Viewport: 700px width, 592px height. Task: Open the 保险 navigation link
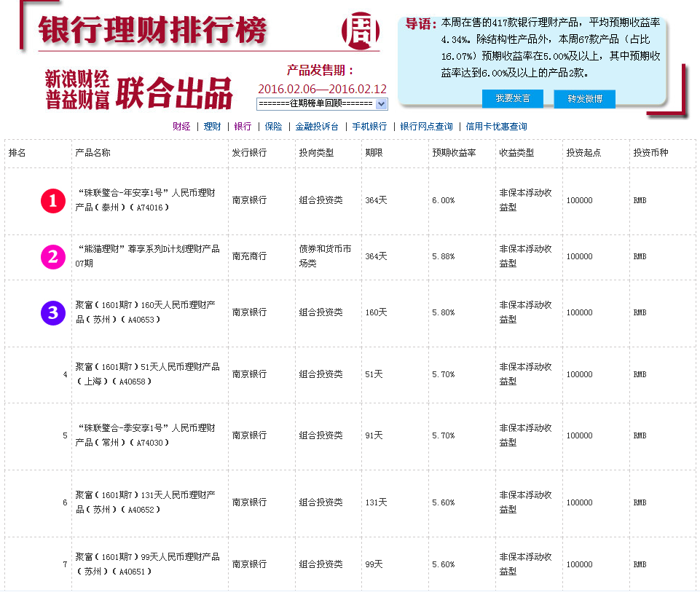tap(273, 127)
